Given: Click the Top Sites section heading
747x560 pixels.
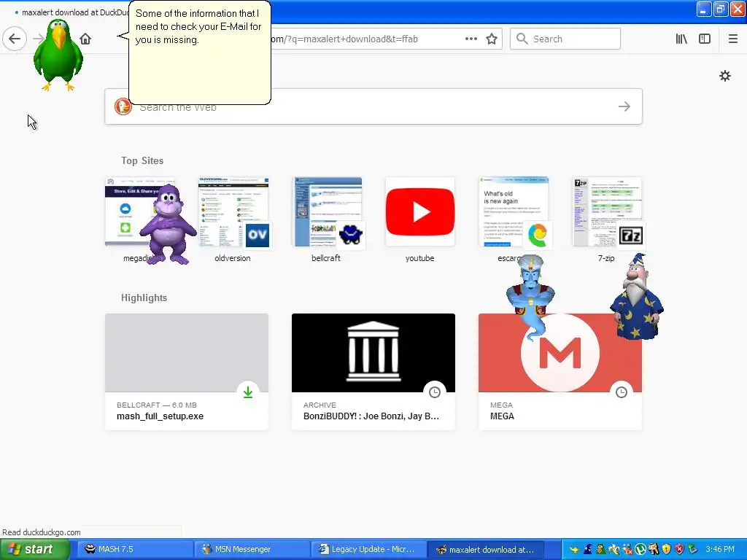Looking at the screenshot, I should coord(142,160).
